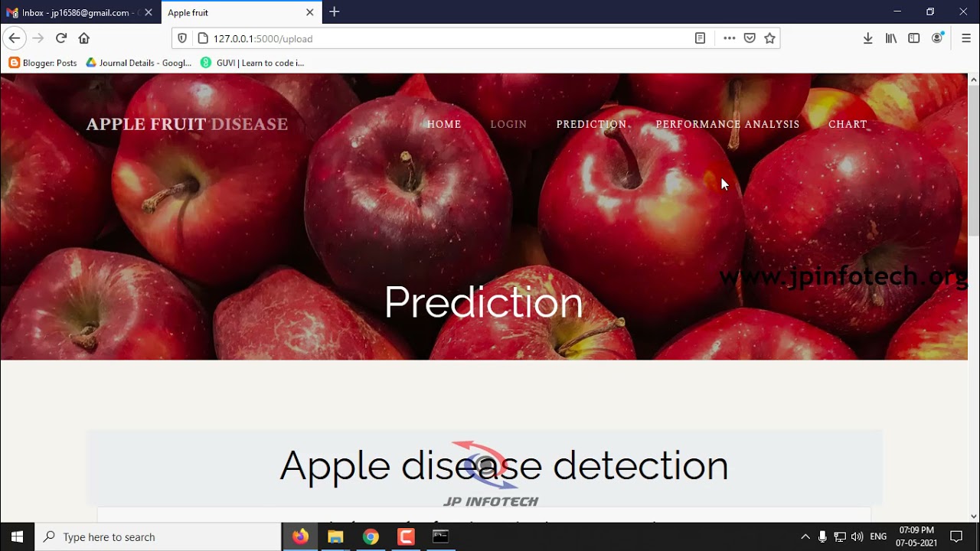Show site information page icon

coord(203,38)
